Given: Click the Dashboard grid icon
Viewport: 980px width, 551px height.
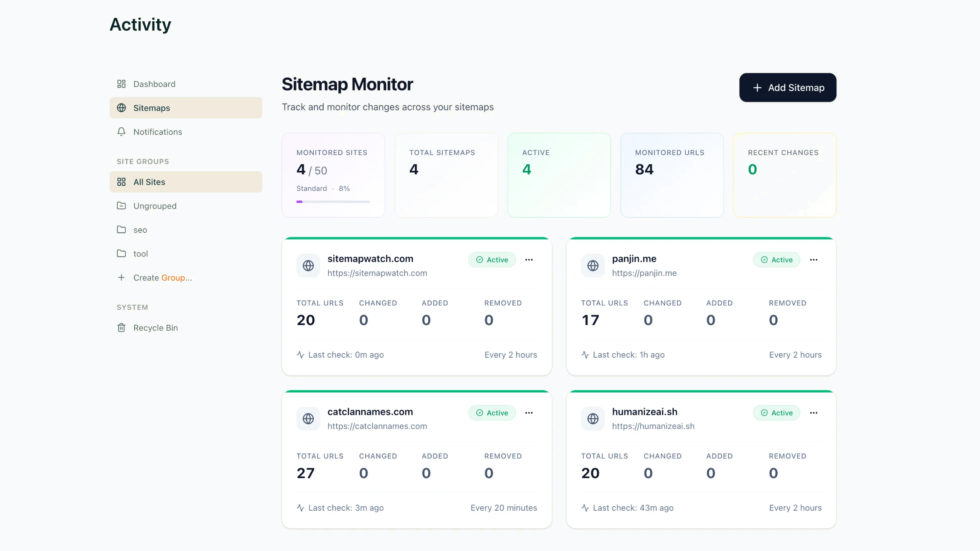Looking at the screenshot, I should coord(121,84).
